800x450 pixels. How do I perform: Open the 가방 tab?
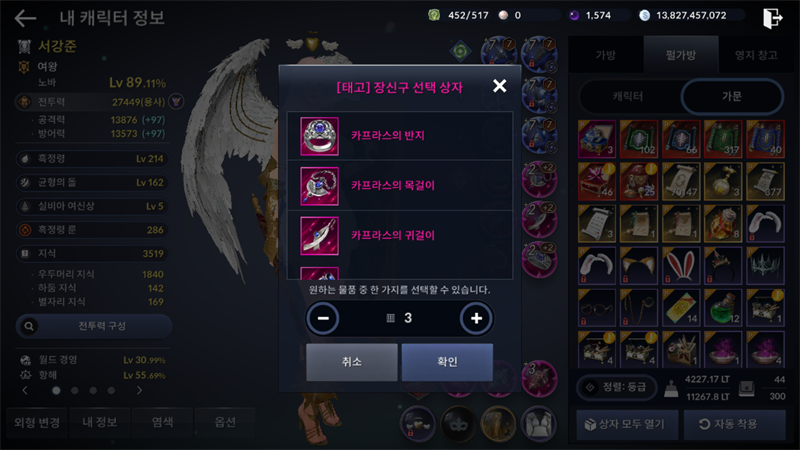(x=606, y=55)
